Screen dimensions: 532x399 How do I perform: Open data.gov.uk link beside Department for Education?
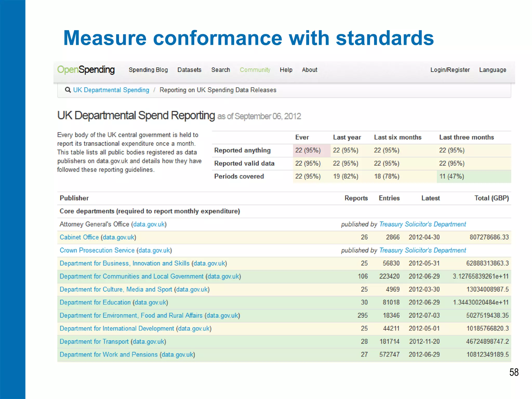point(150,302)
